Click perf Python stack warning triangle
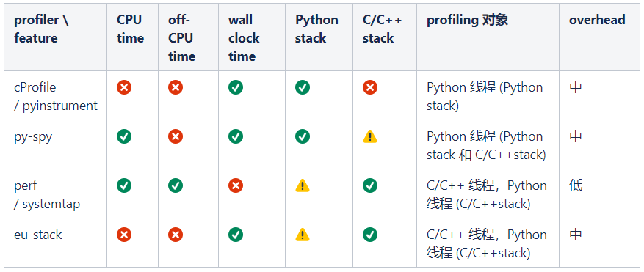Viewport: 644px width, 272px height. point(303,185)
